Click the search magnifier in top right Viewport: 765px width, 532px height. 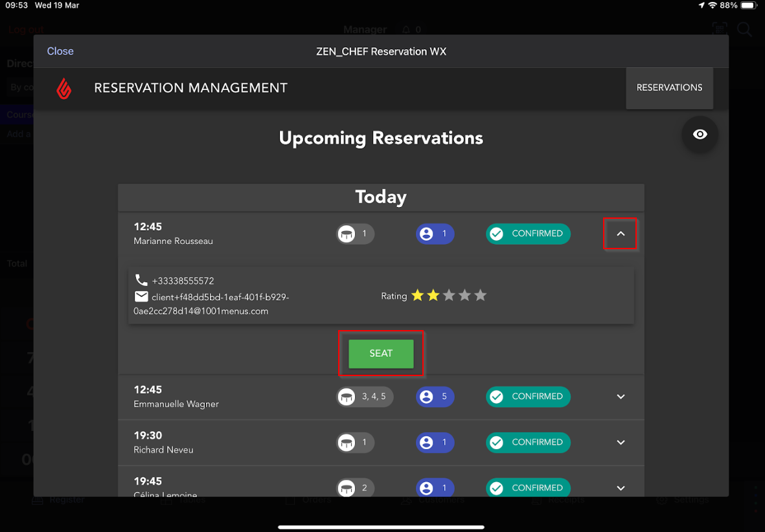744,30
